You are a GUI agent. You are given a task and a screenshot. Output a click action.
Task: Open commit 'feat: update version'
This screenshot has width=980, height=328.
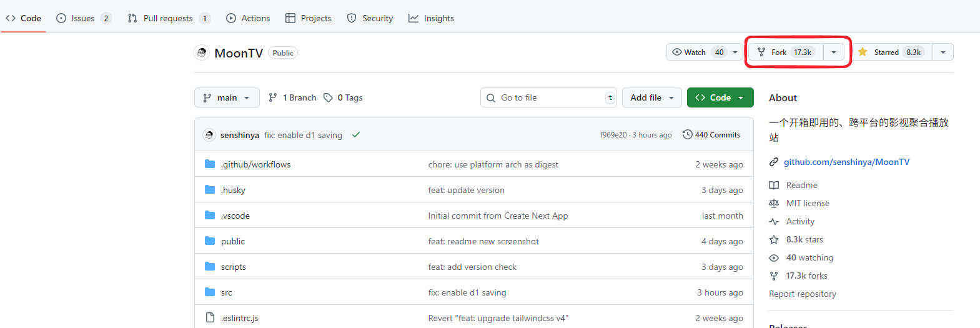click(467, 190)
